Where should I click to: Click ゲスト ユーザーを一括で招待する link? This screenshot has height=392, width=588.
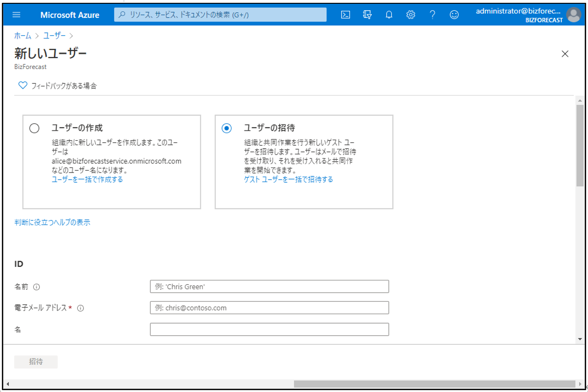(288, 180)
